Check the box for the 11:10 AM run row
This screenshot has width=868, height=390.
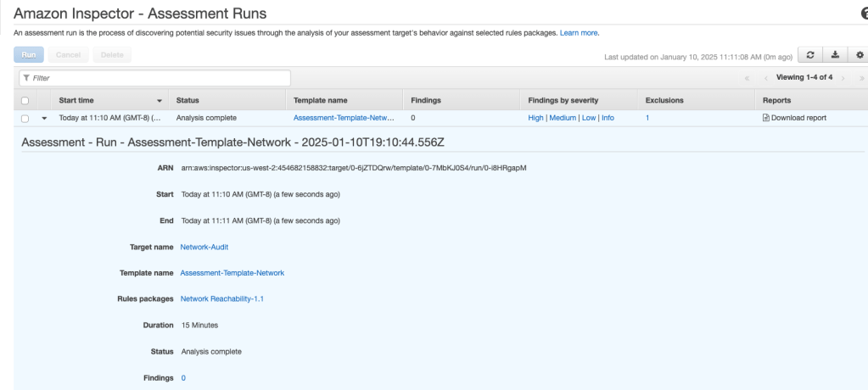tap(25, 118)
